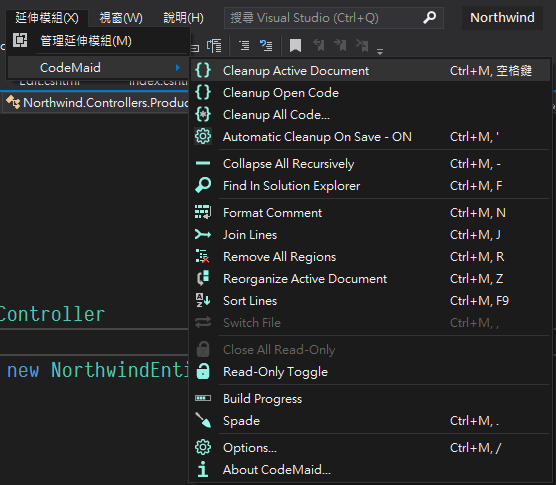The width and height of the screenshot is (556, 485).
Task: Open About CodeMaid...
Action: click(370, 469)
